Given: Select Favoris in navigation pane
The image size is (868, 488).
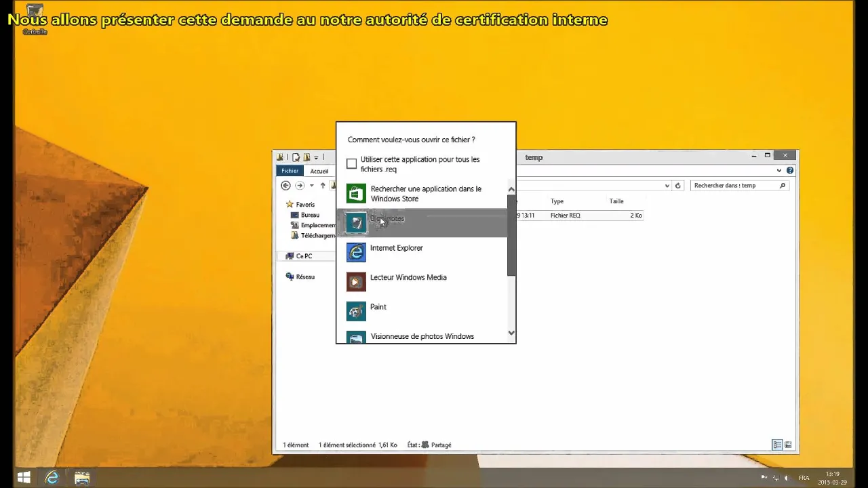Looking at the screenshot, I should pyautogui.click(x=300, y=204).
